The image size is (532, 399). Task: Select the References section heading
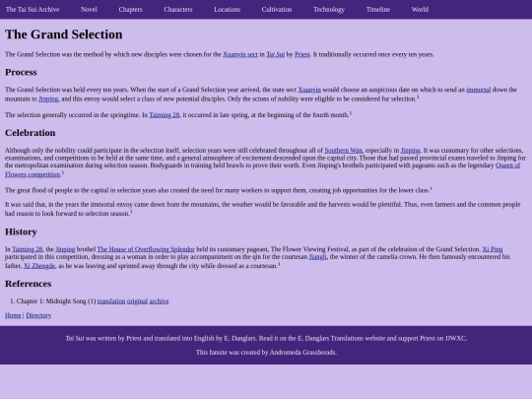(29, 284)
